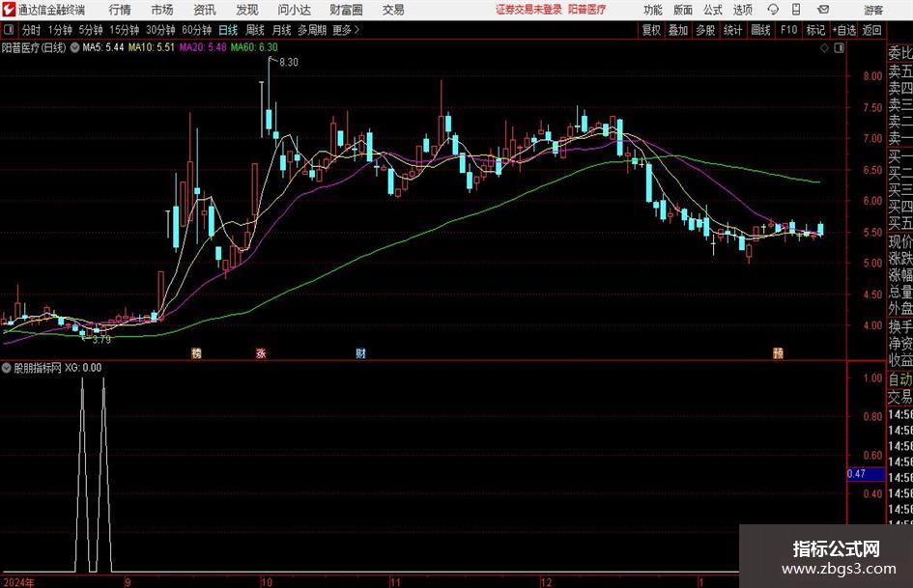
Task: Click the 榜 event marker on the chart
Action: 196,352
